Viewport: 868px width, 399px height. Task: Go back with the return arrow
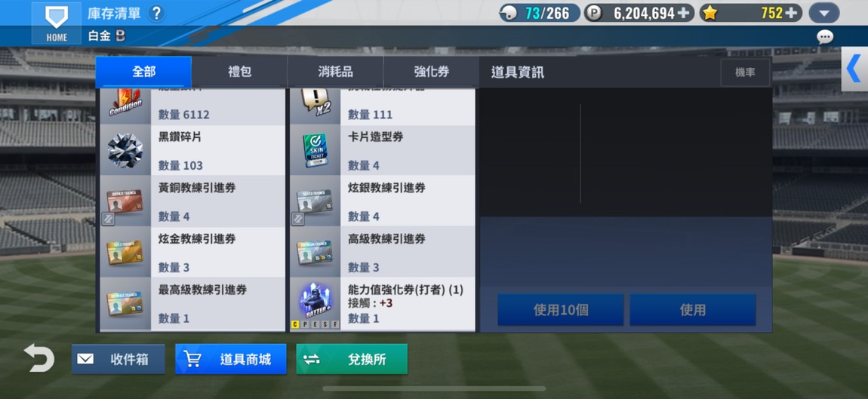pyautogui.click(x=38, y=358)
